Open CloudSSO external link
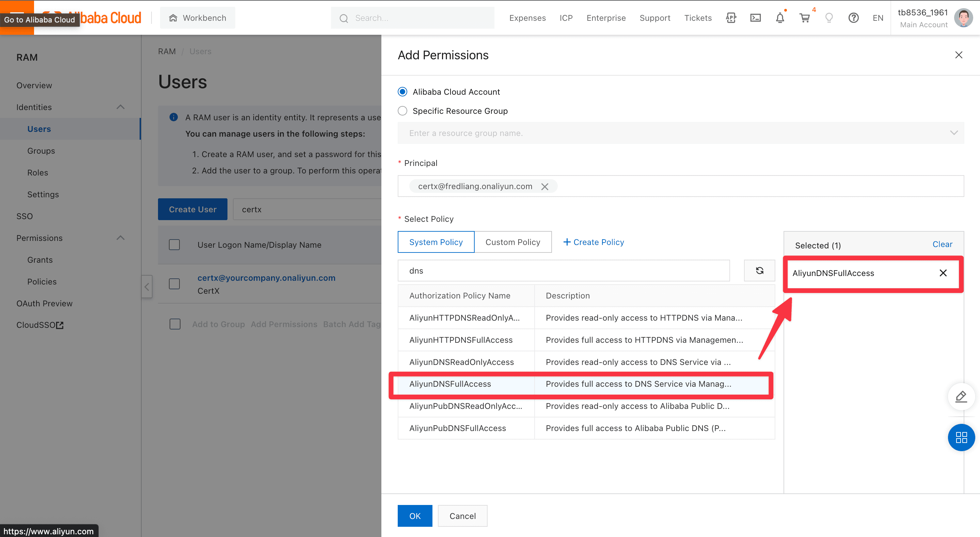The height and width of the screenshot is (537, 980). (x=40, y=325)
